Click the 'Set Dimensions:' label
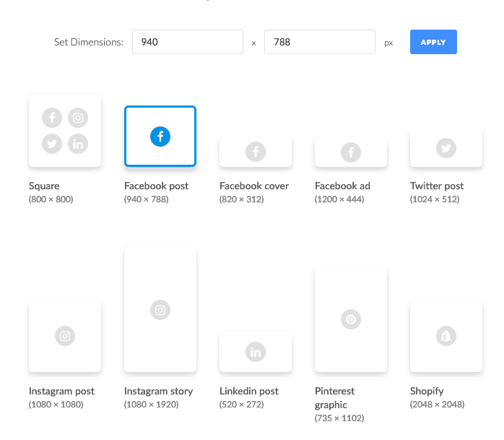This screenshot has width=504, height=440. (x=89, y=42)
